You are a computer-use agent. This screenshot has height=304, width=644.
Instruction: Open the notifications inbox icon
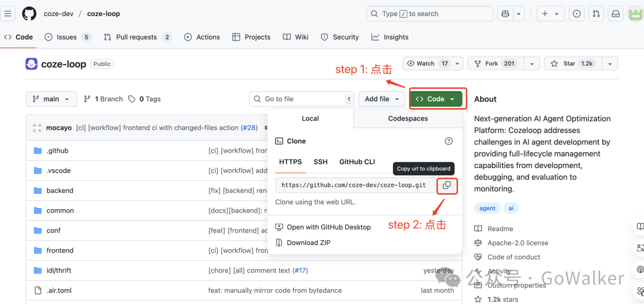click(x=615, y=14)
